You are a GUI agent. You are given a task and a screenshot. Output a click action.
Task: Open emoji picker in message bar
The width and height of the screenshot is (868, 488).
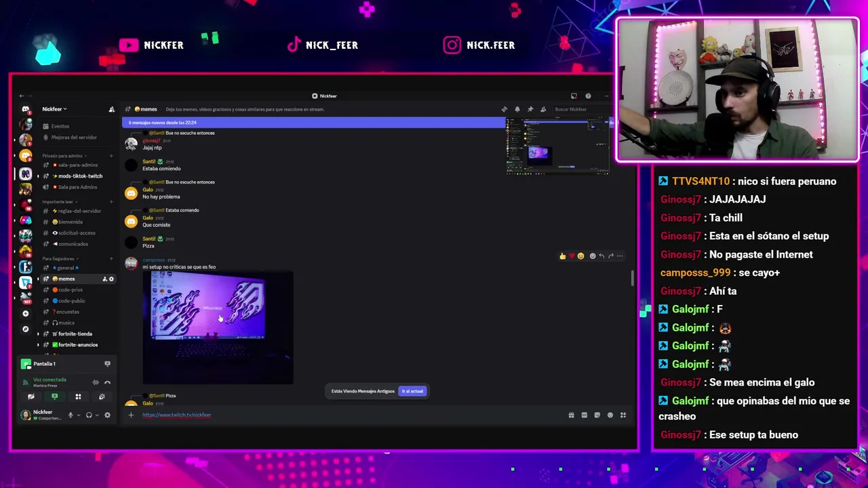(x=610, y=415)
